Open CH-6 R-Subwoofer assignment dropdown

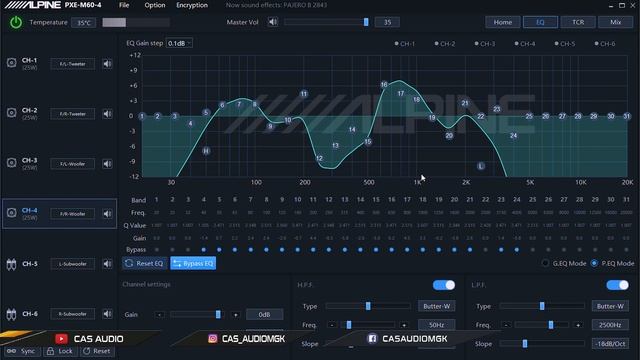[73, 314]
